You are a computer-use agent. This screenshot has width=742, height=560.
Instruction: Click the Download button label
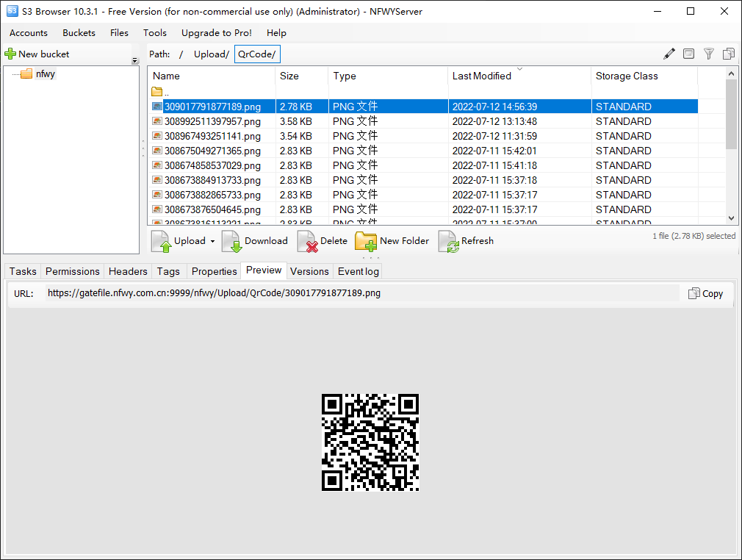[x=266, y=240]
